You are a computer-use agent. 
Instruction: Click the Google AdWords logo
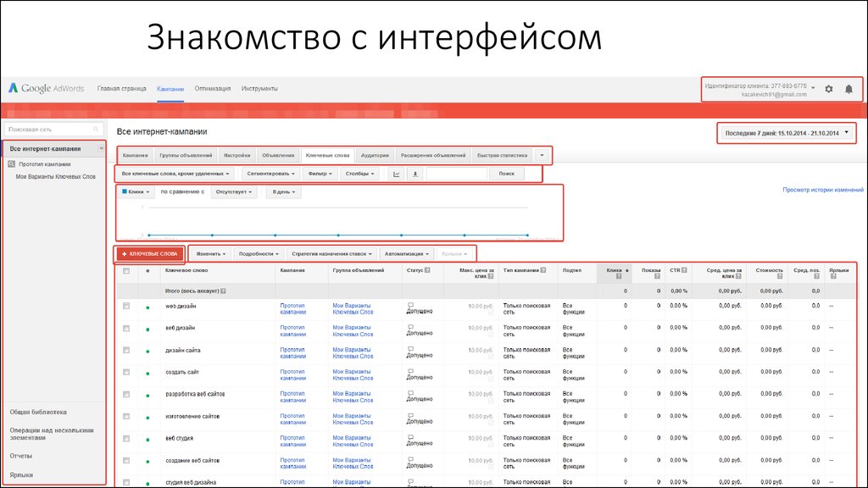[46, 88]
